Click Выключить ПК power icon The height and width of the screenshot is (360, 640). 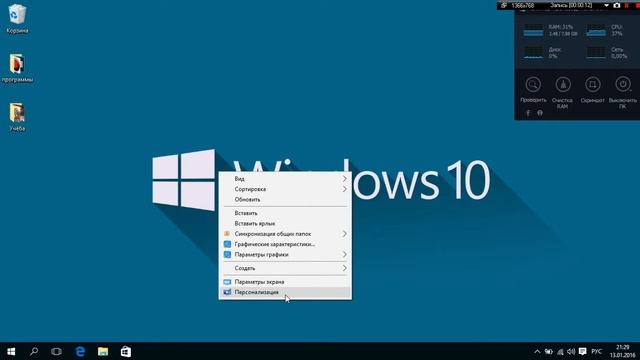[622, 84]
